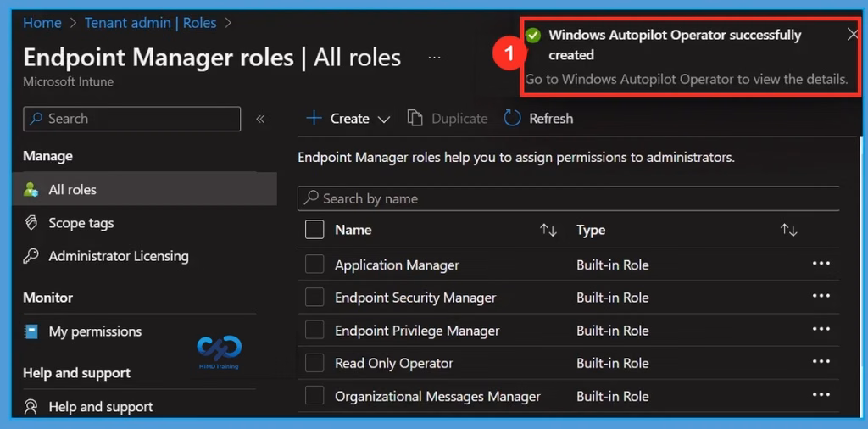The width and height of the screenshot is (868, 429).
Task: Click the Scope tags tag icon
Action: [31, 223]
